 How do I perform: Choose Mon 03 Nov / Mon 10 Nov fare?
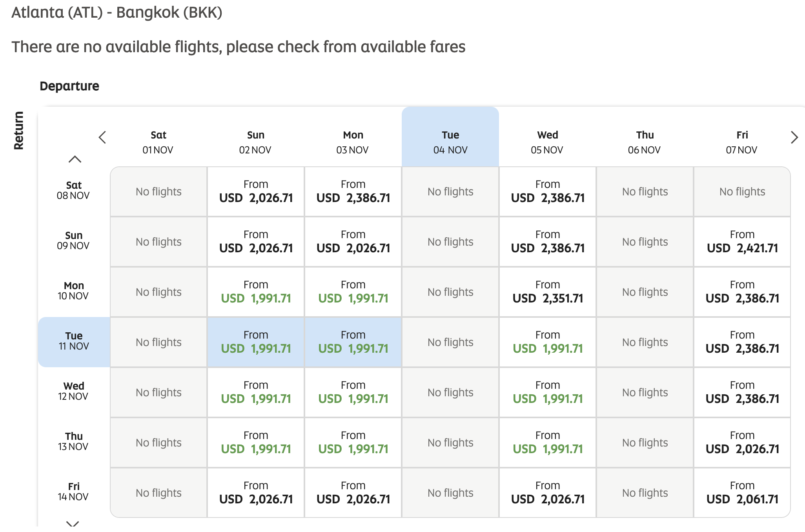pyautogui.click(x=353, y=292)
